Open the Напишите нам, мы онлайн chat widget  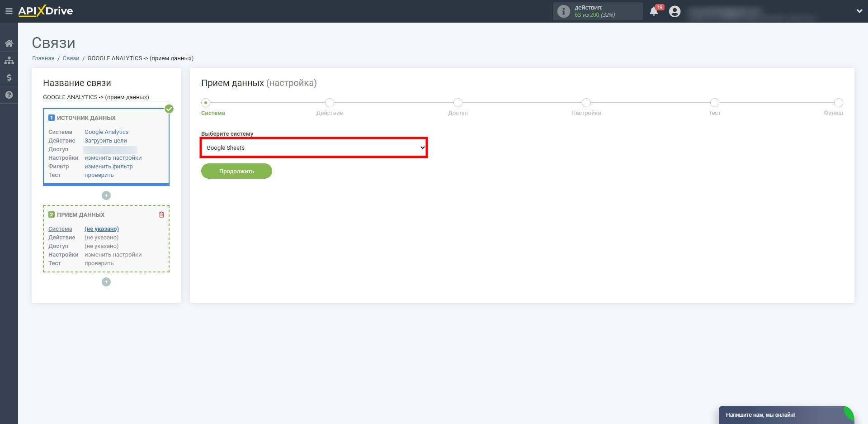click(786, 415)
